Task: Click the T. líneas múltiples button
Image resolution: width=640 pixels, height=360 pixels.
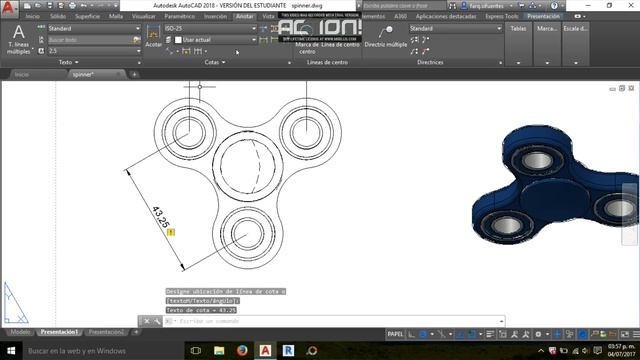Action: (x=19, y=39)
